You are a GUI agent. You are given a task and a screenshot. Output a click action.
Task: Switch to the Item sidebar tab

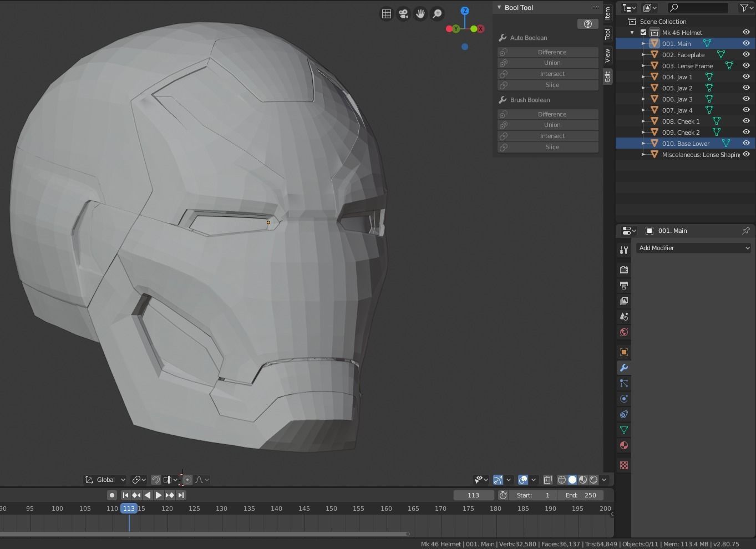click(608, 13)
